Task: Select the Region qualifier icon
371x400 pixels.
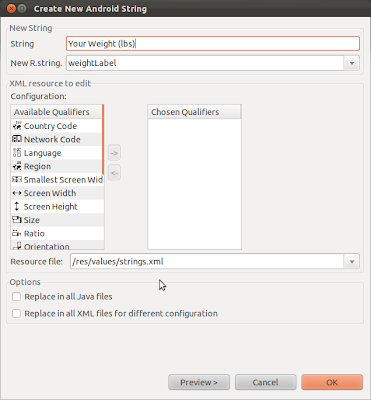Action: 17,166
